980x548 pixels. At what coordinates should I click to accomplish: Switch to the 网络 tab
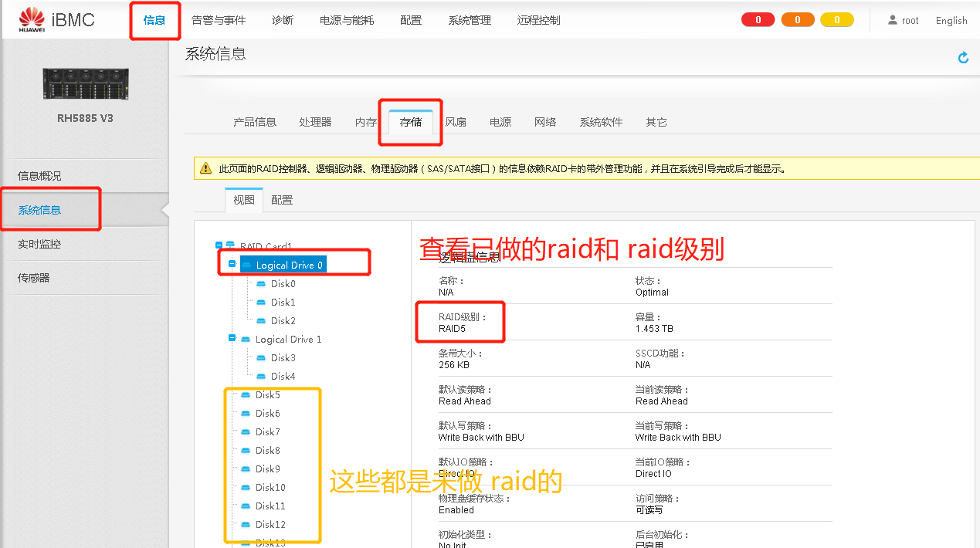[x=545, y=122]
